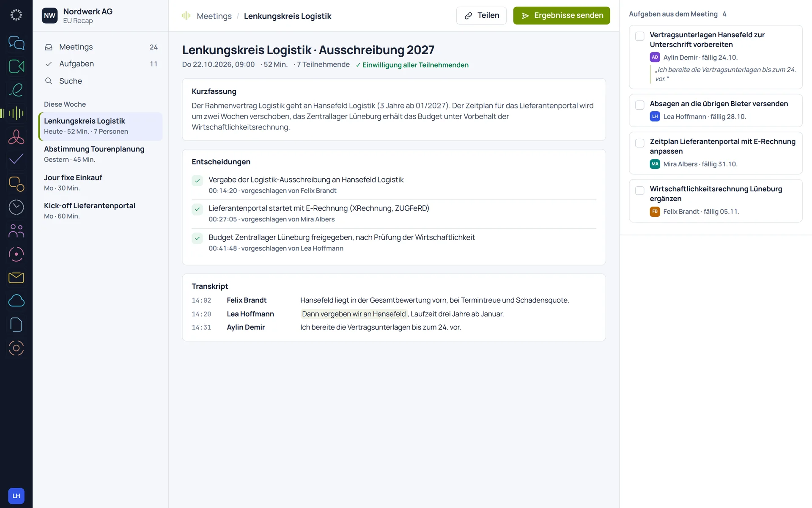Open the cloud app icon
The width and height of the screenshot is (812, 508).
tap(16, 301)
